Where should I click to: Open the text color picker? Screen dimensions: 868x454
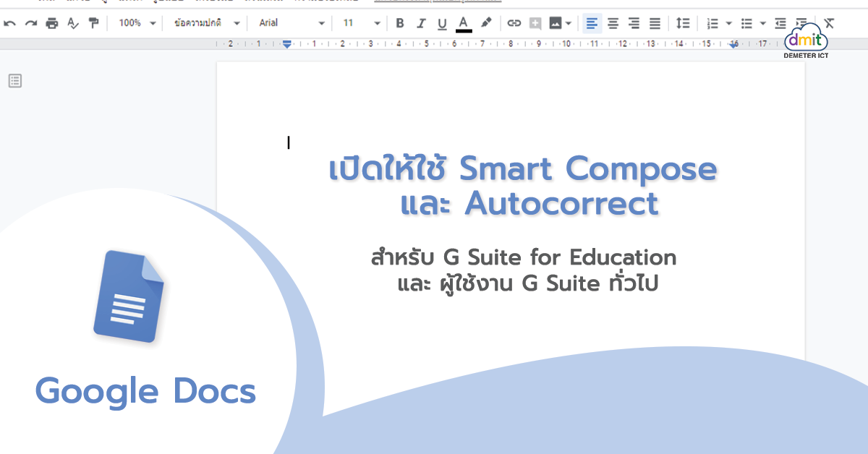(464, 24)
